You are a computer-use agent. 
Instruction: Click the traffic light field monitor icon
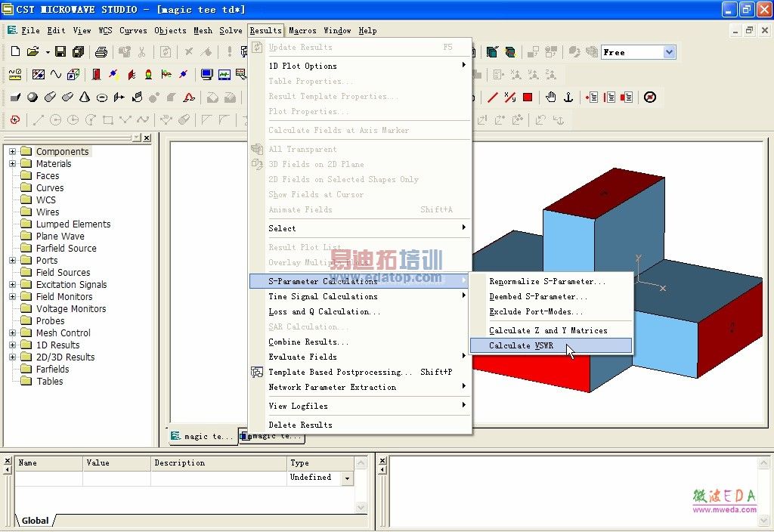click(148, 75)
